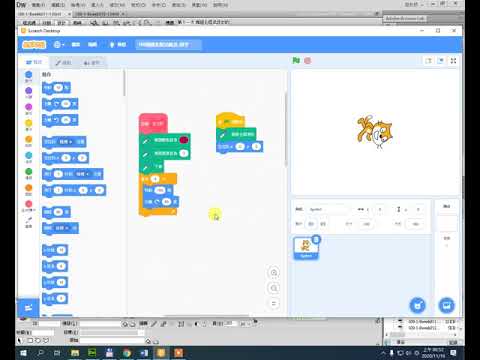Screen dimensions: 480x360
Task: Select the orange Control category
Action: 29,141
